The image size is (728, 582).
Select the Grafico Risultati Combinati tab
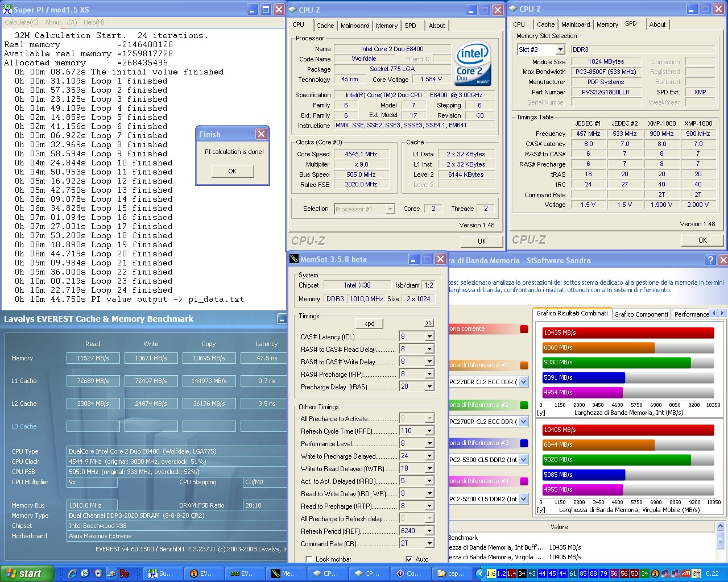(x=572, y=313)
